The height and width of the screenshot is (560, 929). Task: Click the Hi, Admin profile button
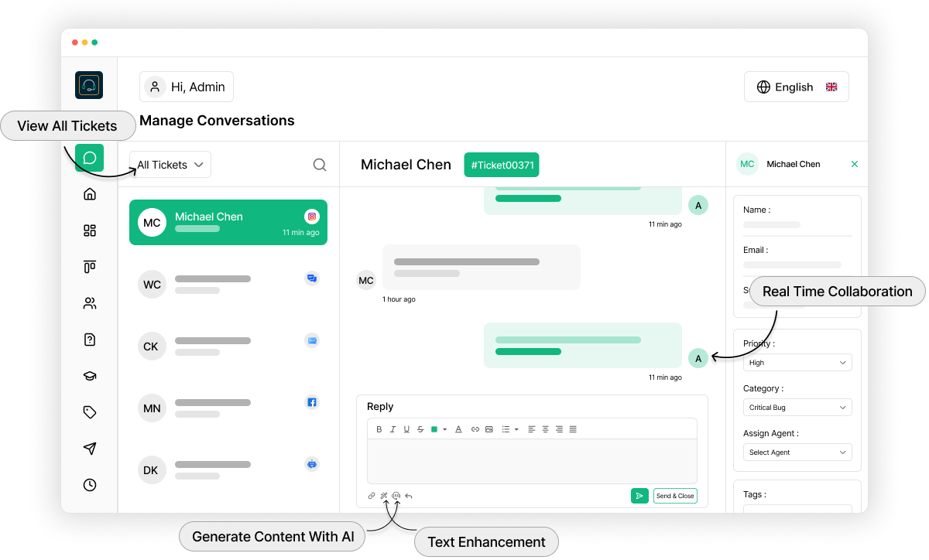point(187,87)
